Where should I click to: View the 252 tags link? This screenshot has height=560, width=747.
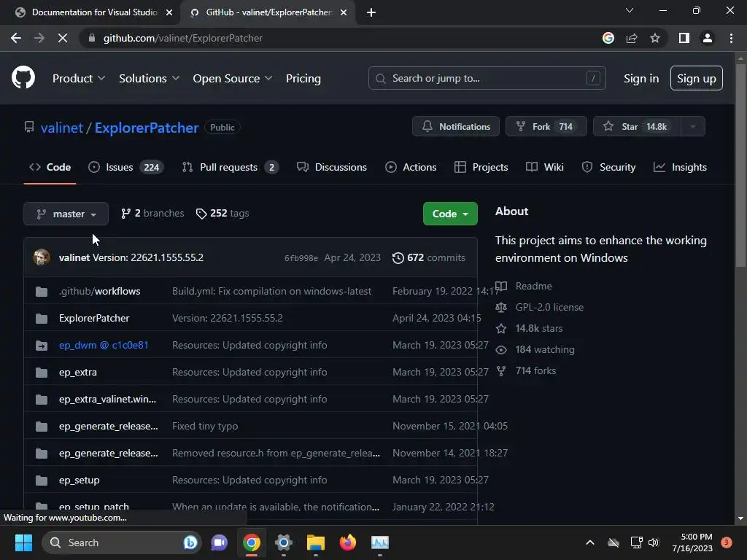click(x=222, y=214)
